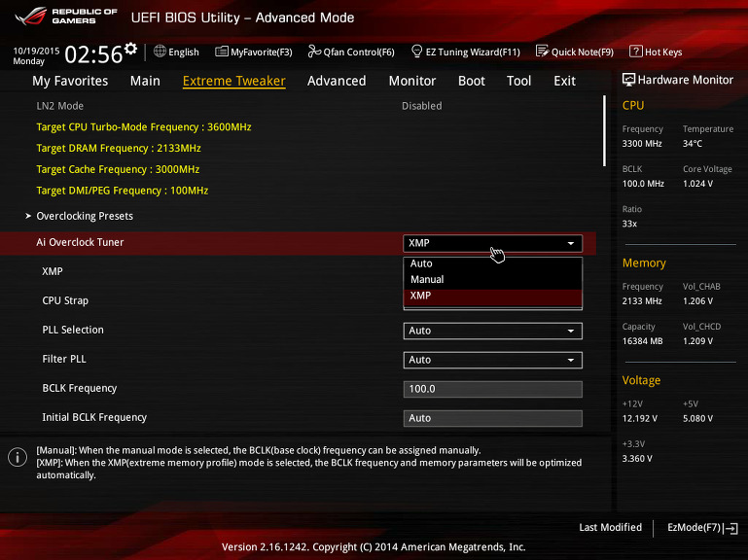Click the 5.080 V voltage reading
The image size is (748, 560).
[697, 418]
